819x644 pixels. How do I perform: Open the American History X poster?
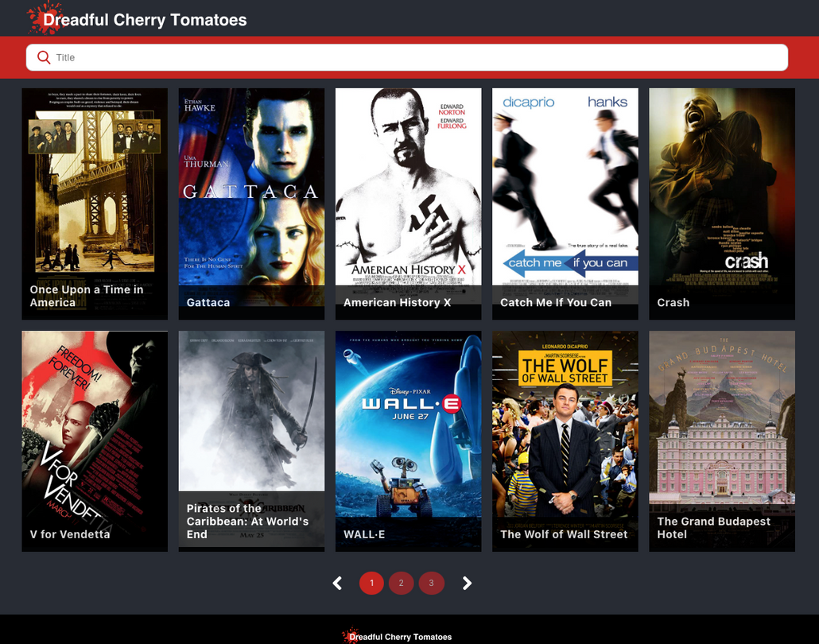pyautogui.click(x=408, y=204)
